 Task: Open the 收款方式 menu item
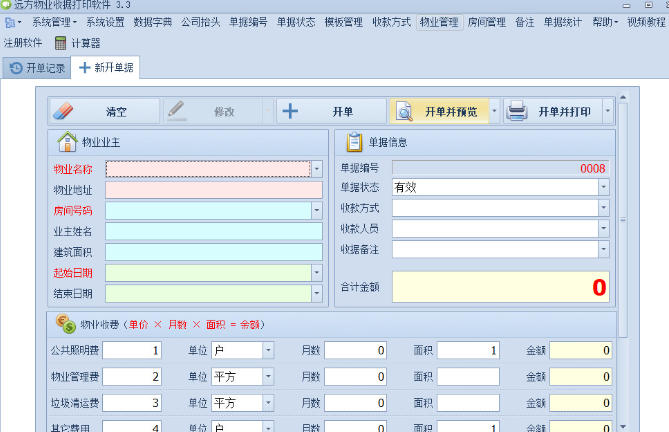(x=392, y=22)
